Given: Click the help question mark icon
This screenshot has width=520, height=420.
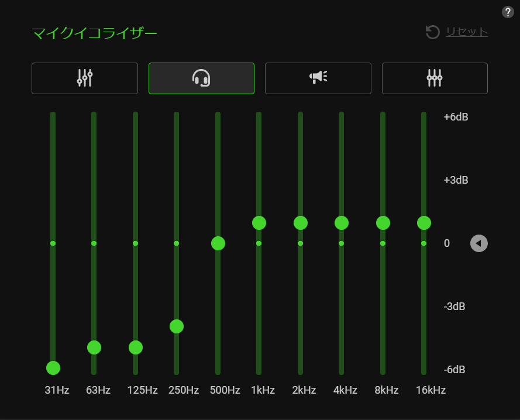Looking at the screenshot, I should coord(508,12).
